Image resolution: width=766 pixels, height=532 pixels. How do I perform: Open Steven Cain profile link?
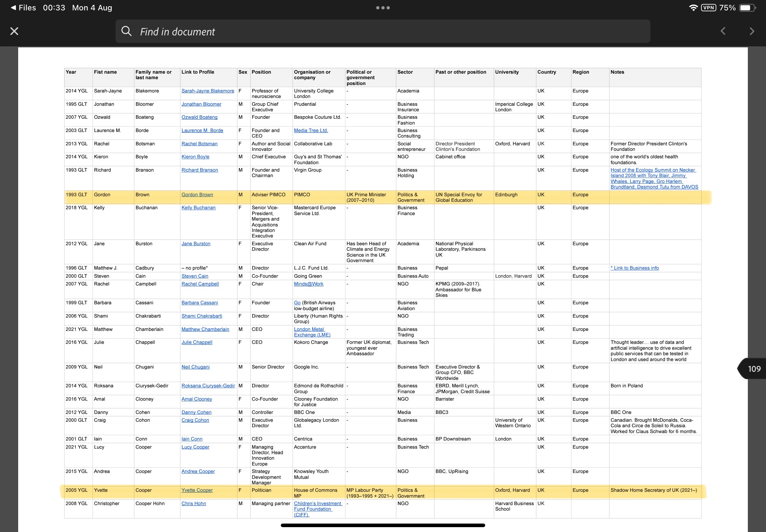(x=195, y=276)
